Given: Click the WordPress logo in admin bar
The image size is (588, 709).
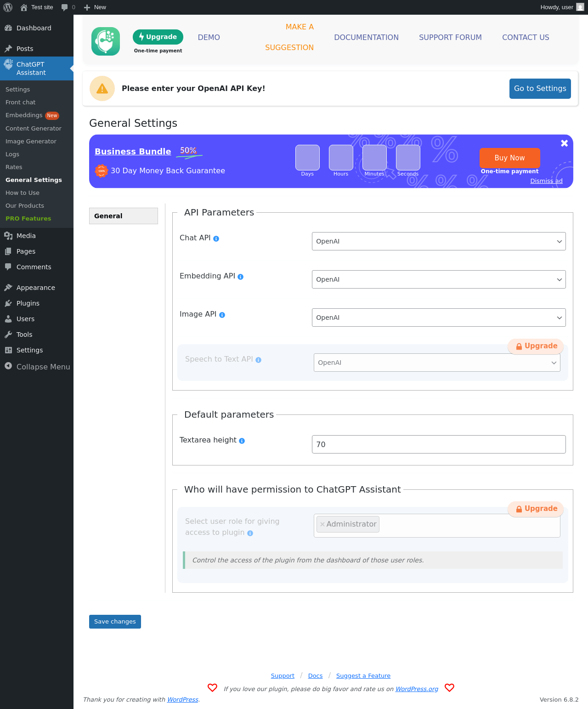Looking at the screenshot, I should (8, 7).
